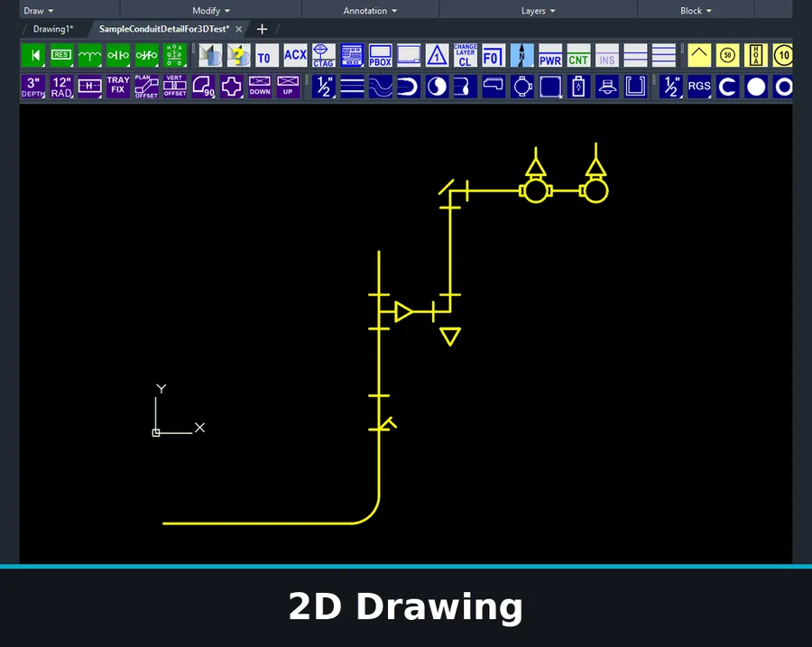Screen dimensions: 812x647
Task: Set the 3 inch DEPTH tray option
Action: (x=33, y=87)
